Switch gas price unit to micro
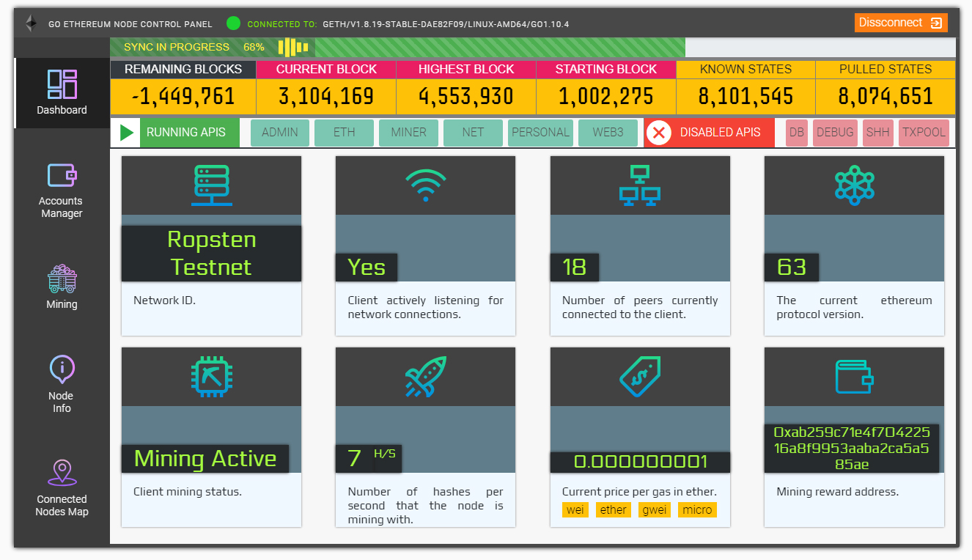The height and width of the screenshot is (560, 972). (x=697, y=509)
